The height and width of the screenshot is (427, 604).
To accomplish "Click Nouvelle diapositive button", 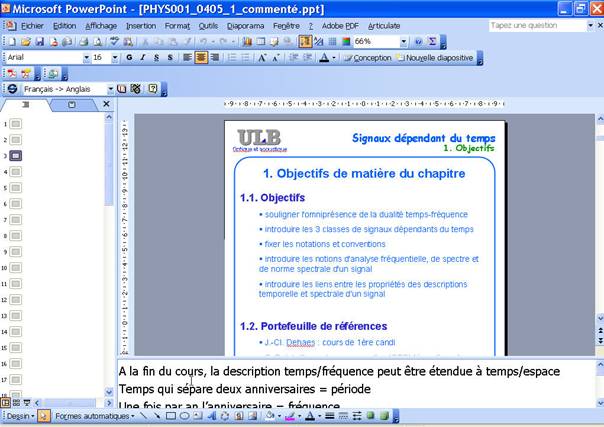I will pos(435,58).
